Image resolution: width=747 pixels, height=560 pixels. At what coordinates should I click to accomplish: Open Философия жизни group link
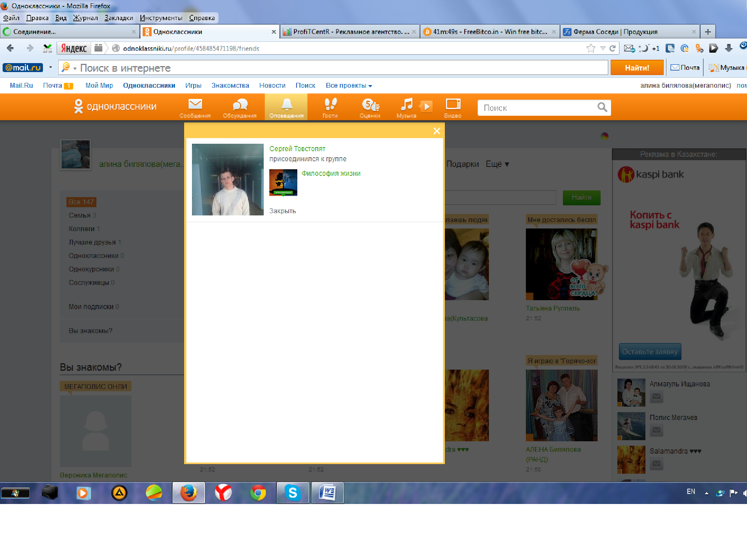point(331,173)
